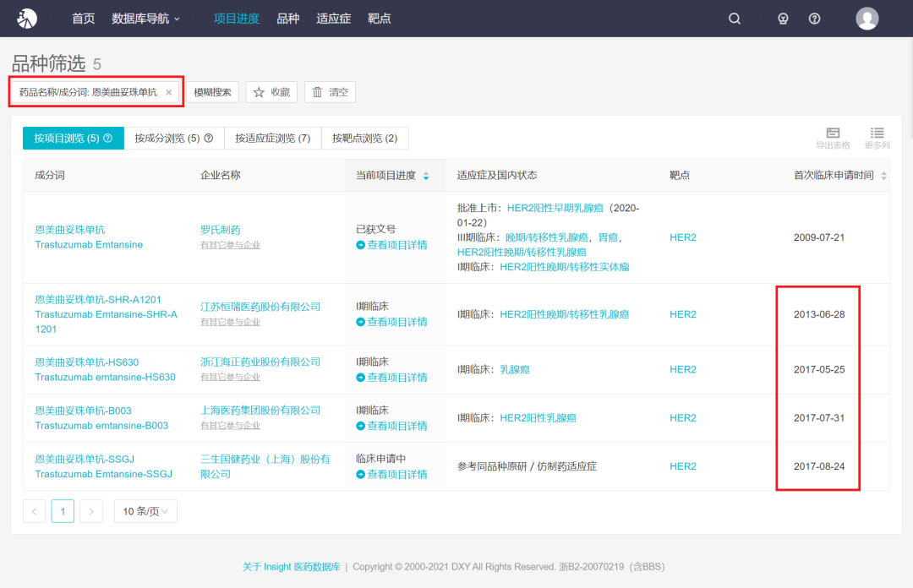The image size is (913, 588).
Task: Click the 导出表格 export icon
Action: (x=833, y=138)
